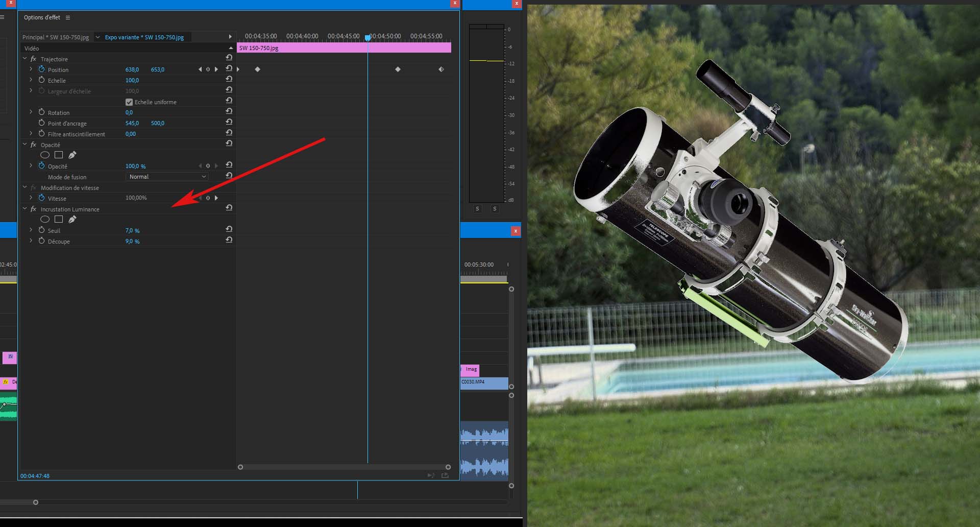
Task: Uncheck the Echelle uniforme checkbox
Action: pos(129,102)
